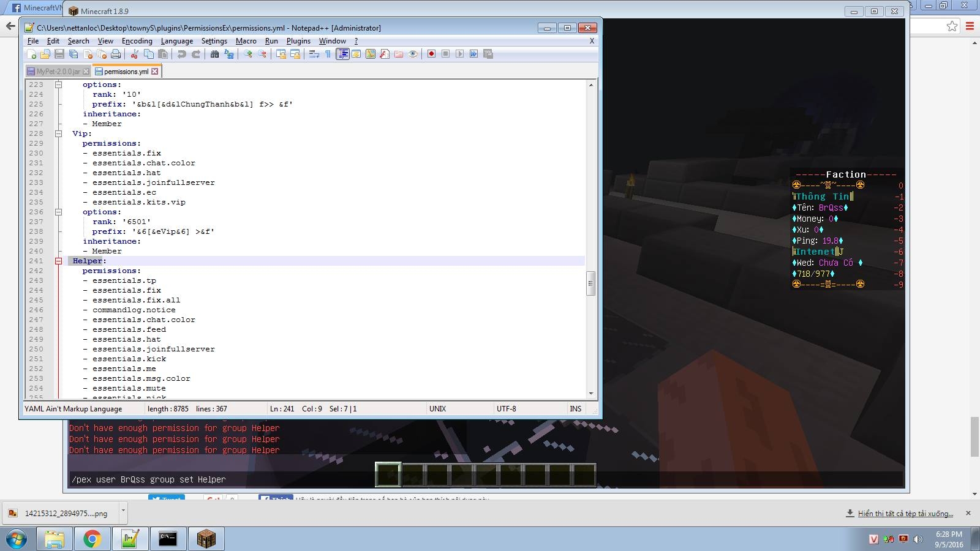This screenshot has width=980, height=551.
Task: Open the Plugins menu
Action: coord(298,41)
